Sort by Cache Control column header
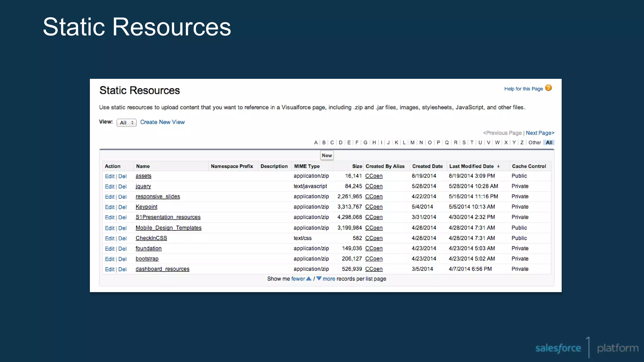Viewport: 644px width, 362px height. [x=529, y=166]
